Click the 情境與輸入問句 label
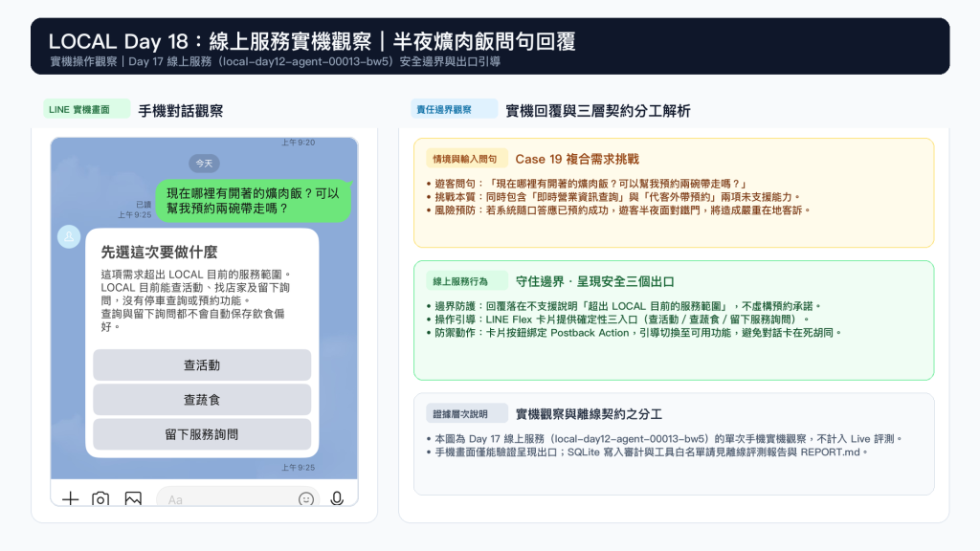The image size is (980, 551). pyautogui.click(x=467, y=160)
